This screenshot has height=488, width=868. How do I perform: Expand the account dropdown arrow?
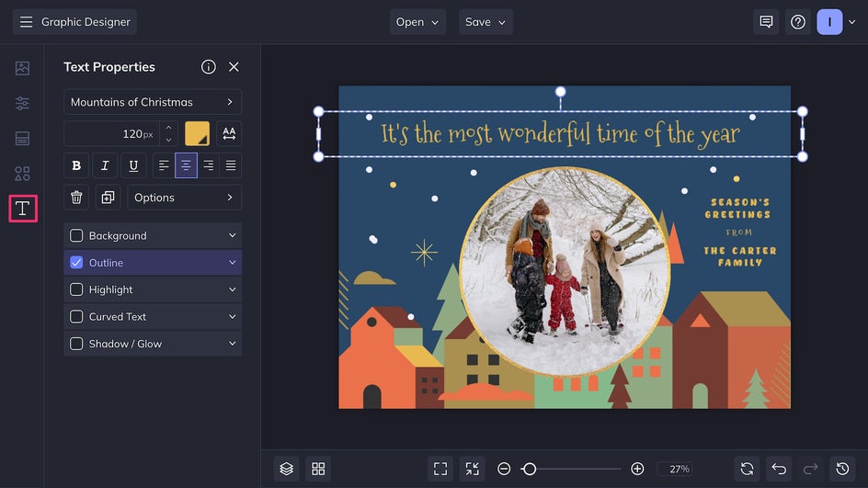tap(852, 22)
